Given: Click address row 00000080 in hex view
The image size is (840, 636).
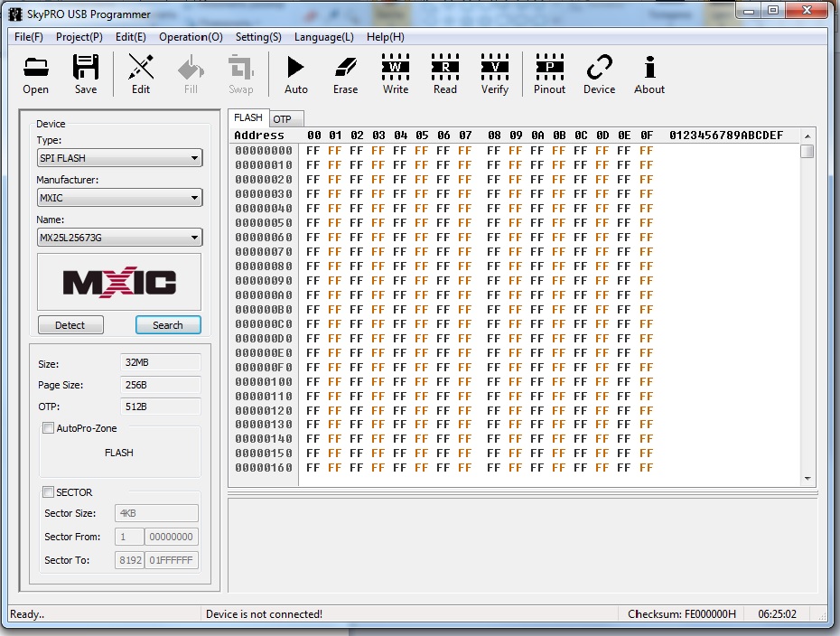Looking at the screenshot, I should tap(264, 267).
